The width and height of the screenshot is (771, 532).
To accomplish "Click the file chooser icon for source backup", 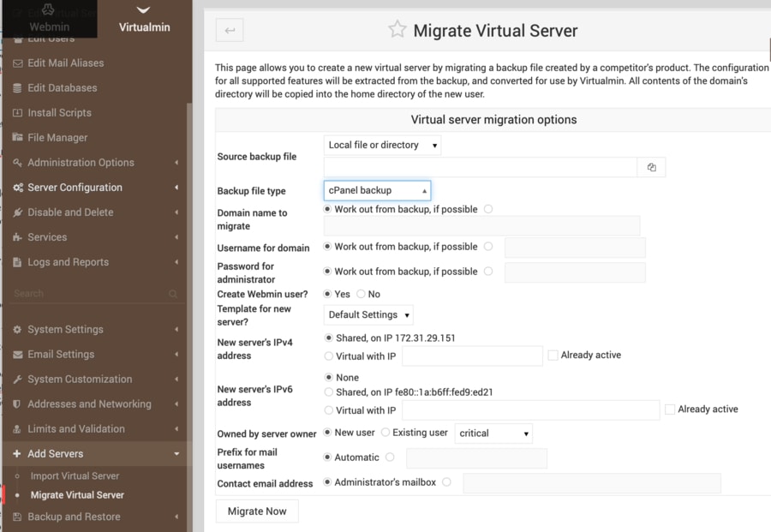I will point(652,168).
